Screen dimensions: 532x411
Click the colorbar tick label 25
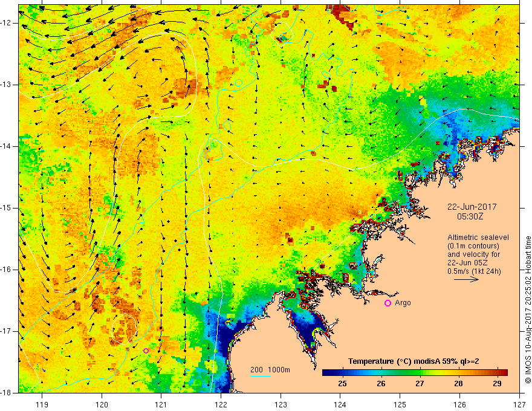pos(342,384)
